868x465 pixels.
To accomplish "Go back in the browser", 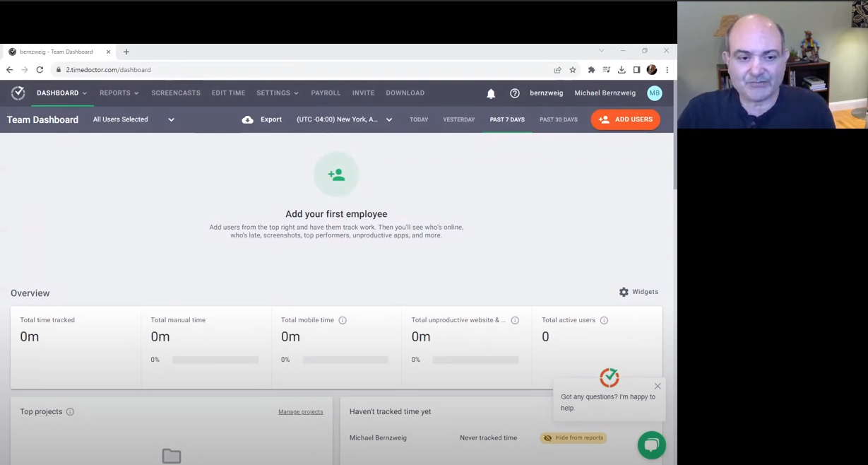I will click(x=9, y=70).
